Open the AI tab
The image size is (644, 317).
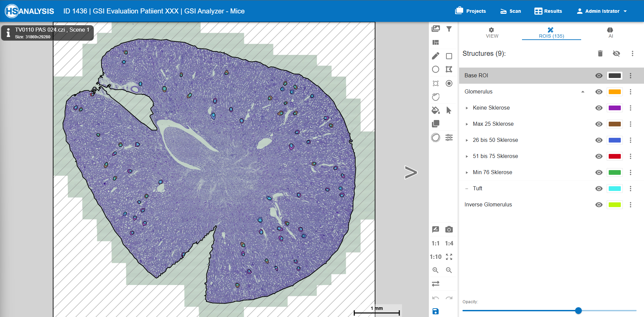pyautogui.click(x=610, y=33)
